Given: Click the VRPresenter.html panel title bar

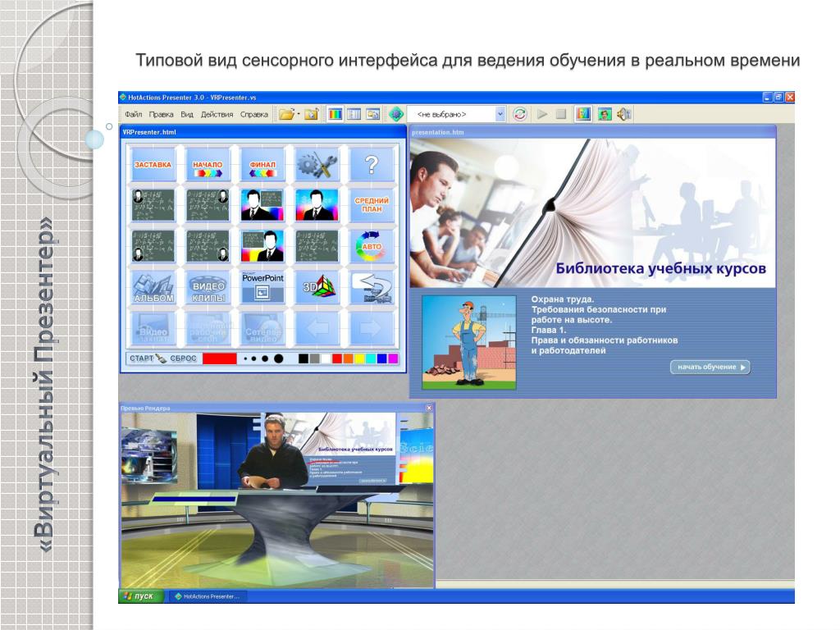Looking at the screenshot, I should click(x=263, y=132).
